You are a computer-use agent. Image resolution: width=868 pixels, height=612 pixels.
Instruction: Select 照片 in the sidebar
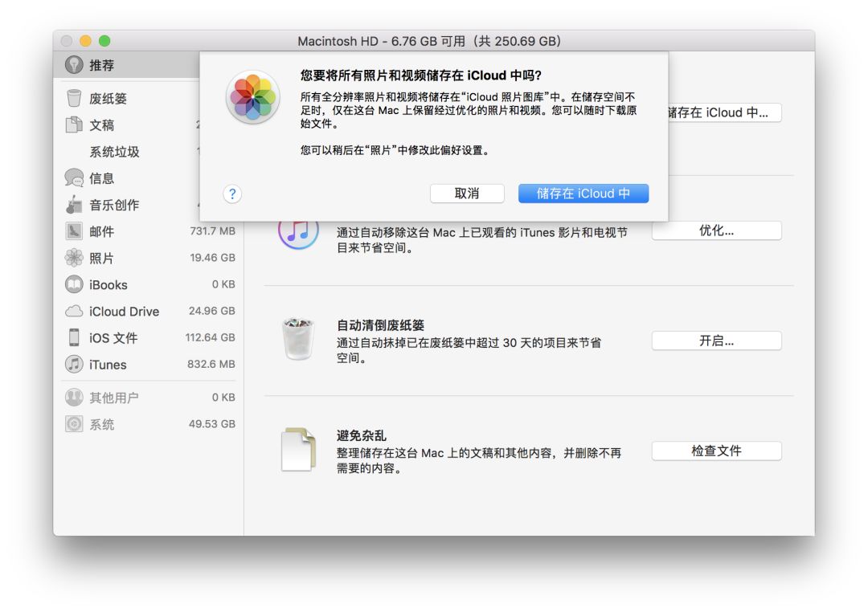point(102,258)
